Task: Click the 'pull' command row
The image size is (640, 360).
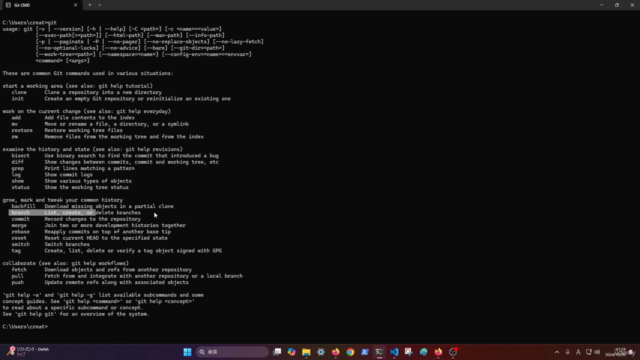Action: [x=127, y=276]
